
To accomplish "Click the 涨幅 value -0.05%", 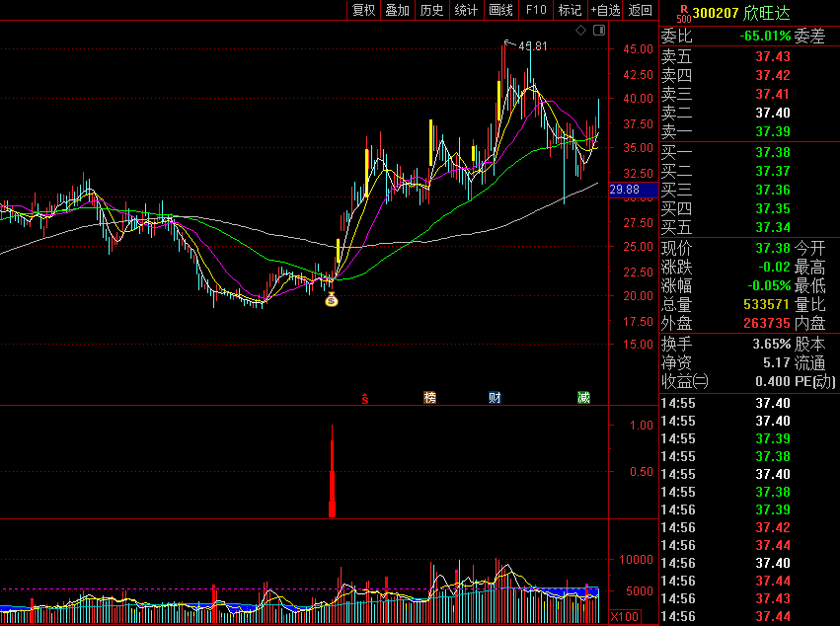I will (769, 285).
